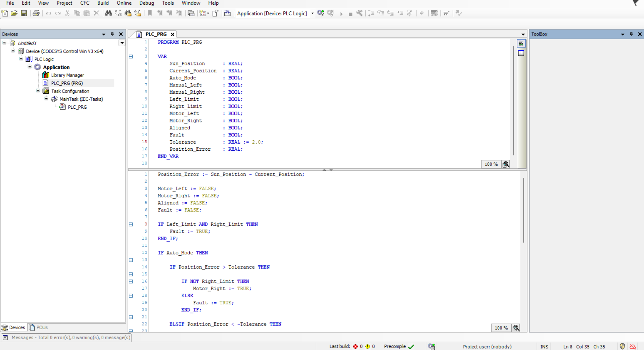Collapse the Device tree node

pyautogui.click(x=13, y=51)
